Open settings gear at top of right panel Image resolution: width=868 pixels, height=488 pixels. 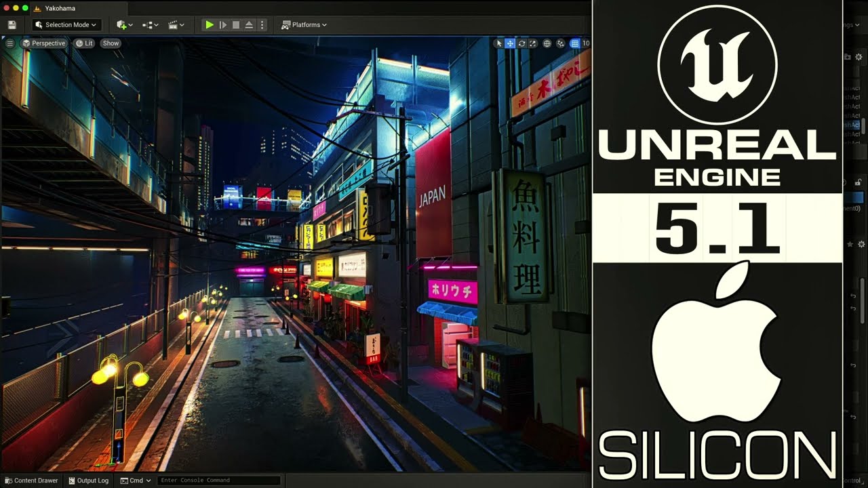[x=859, y=57]
